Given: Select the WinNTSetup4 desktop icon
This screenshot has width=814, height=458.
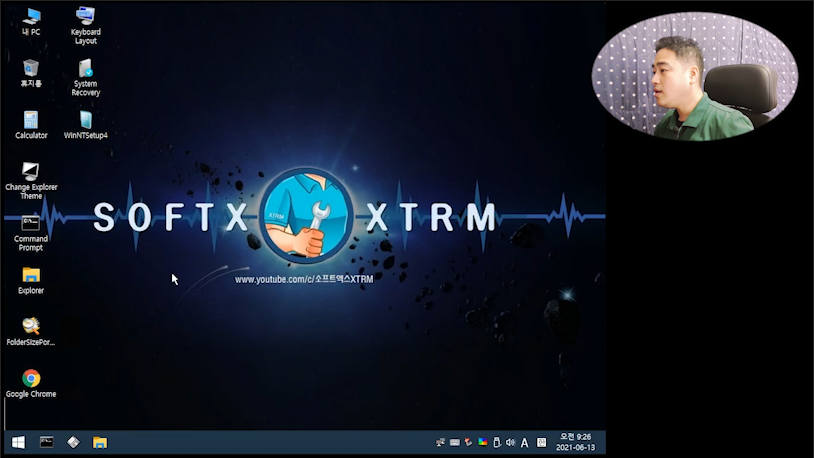Looking at the screenshot, I should pyautogui.click(x=86, y=125).
